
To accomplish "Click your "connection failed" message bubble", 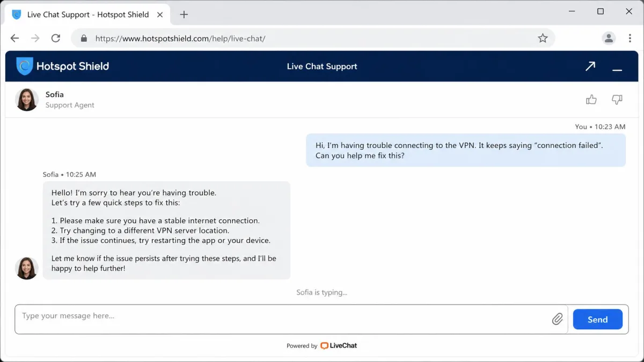I will pos(466,150).
